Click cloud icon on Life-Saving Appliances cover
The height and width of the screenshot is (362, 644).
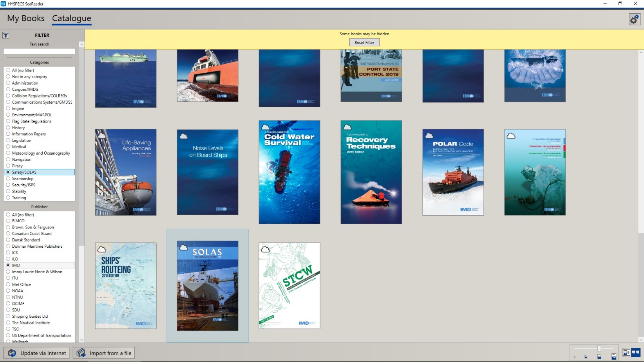tap(101, 136)
